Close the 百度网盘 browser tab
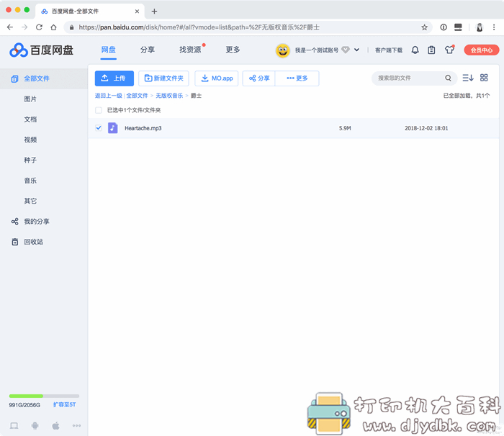Image resolution: width=504 pixels, height=436 pixels. (137, 12)
